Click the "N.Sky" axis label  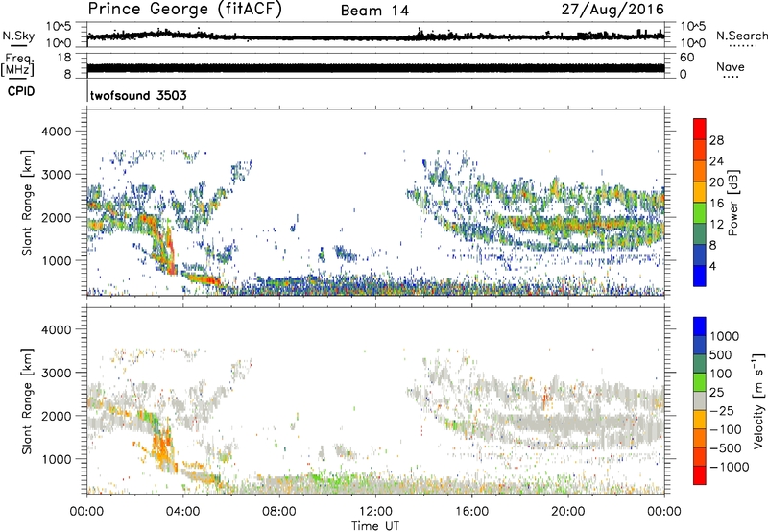(18, 36)
